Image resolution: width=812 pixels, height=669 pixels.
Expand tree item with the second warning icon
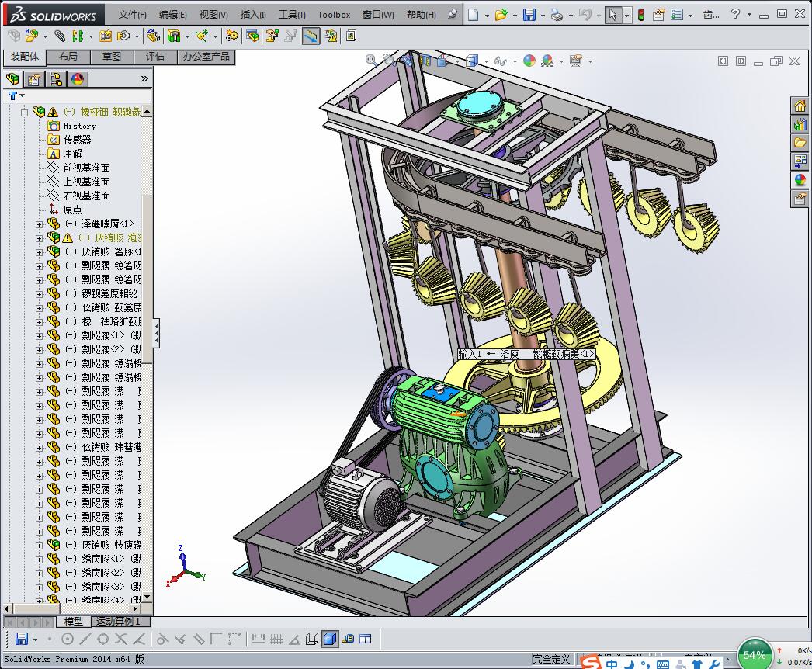[39, 238]
